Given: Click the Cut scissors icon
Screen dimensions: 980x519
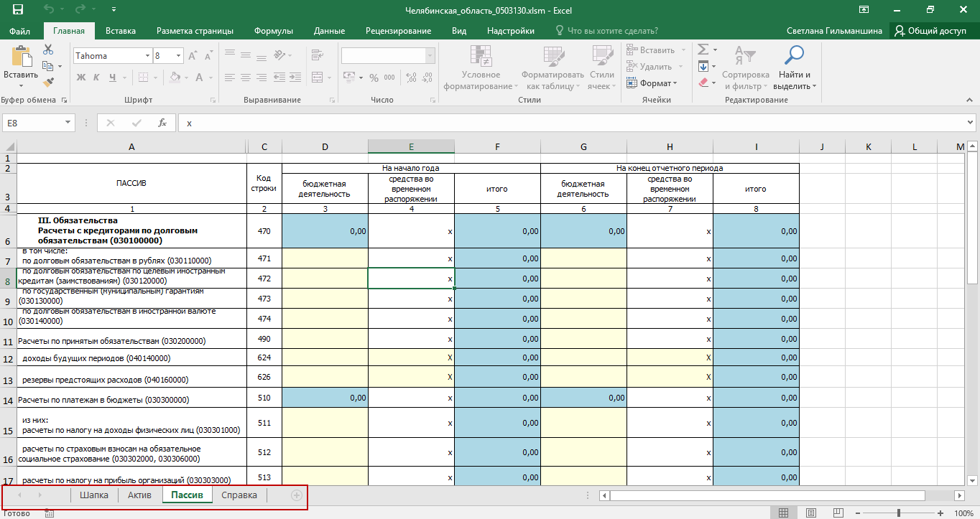Looking at the screenshot, I should 48,50.
